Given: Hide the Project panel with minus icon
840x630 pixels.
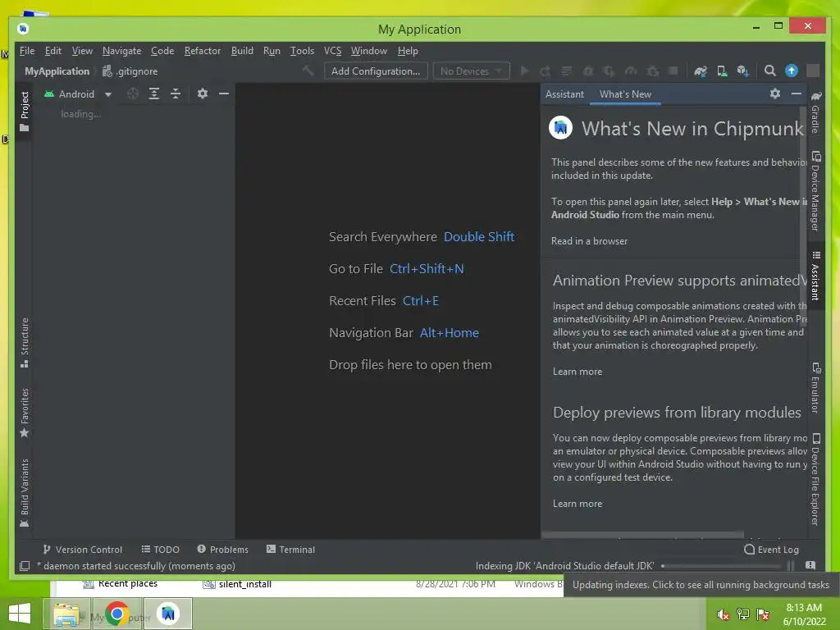Looking at the screenshot, I should tap(224, 94).
